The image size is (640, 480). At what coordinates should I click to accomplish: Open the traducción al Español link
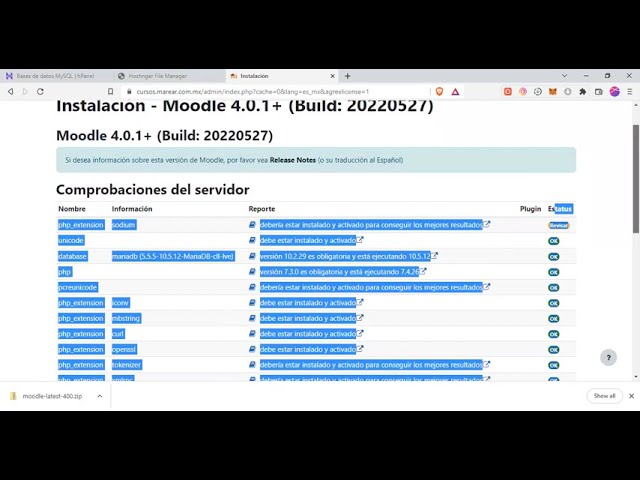367,160
